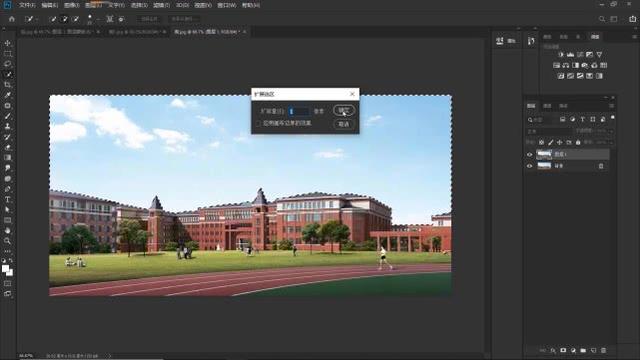Select the Hand tool
The width and height of the screenshot is (640, 360).
[7, 231]
